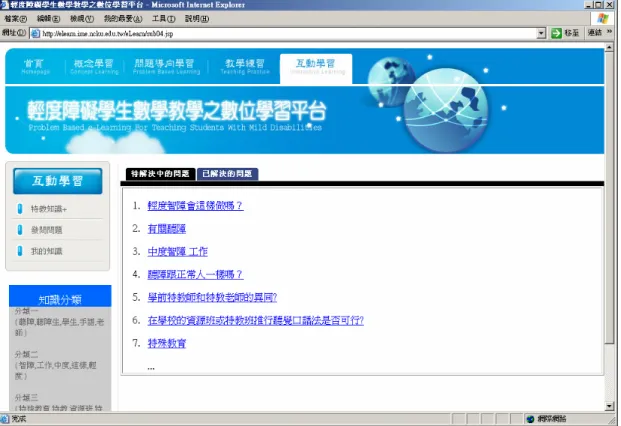Image resolution: width=621 pixels, height=426 pixels.
Task: Click the page icon in address bar
Action: (36, 34)
